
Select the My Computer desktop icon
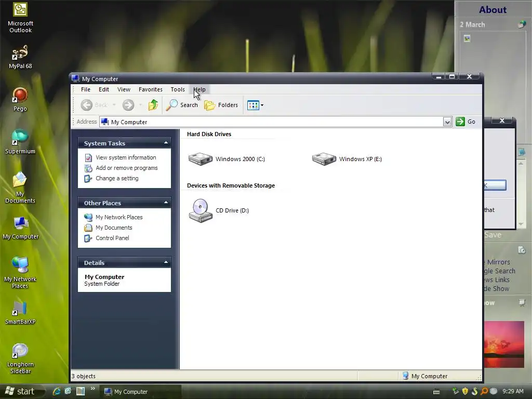click(20, 228)
